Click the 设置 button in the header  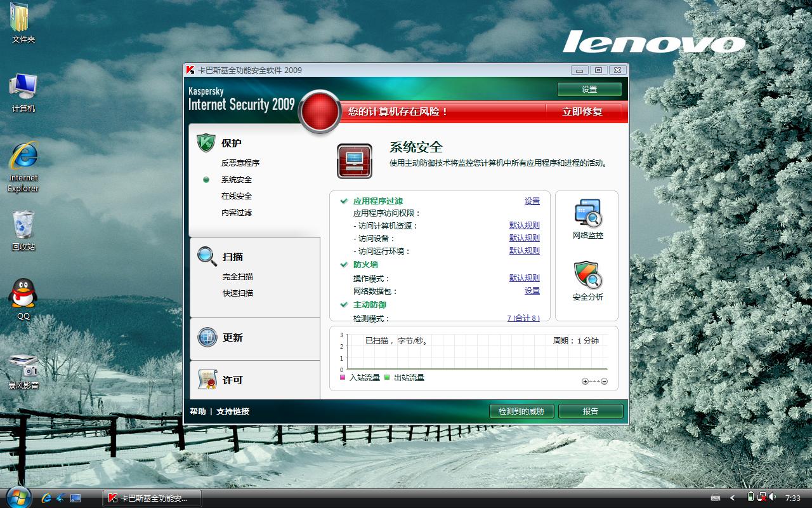[590, 89]
